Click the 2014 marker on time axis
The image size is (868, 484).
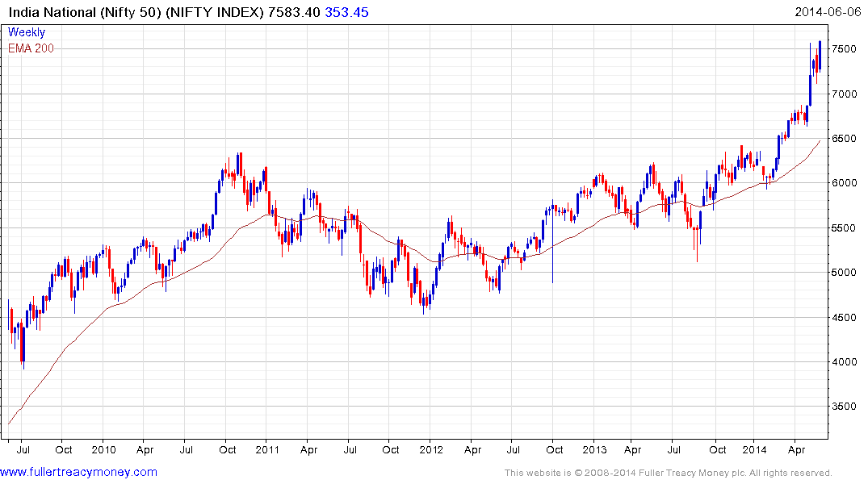pyautogui.click(x=754, y=449)
